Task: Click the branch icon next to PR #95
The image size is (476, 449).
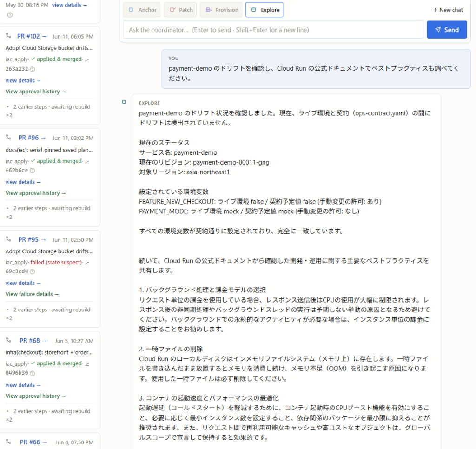Action: (8, 239)
